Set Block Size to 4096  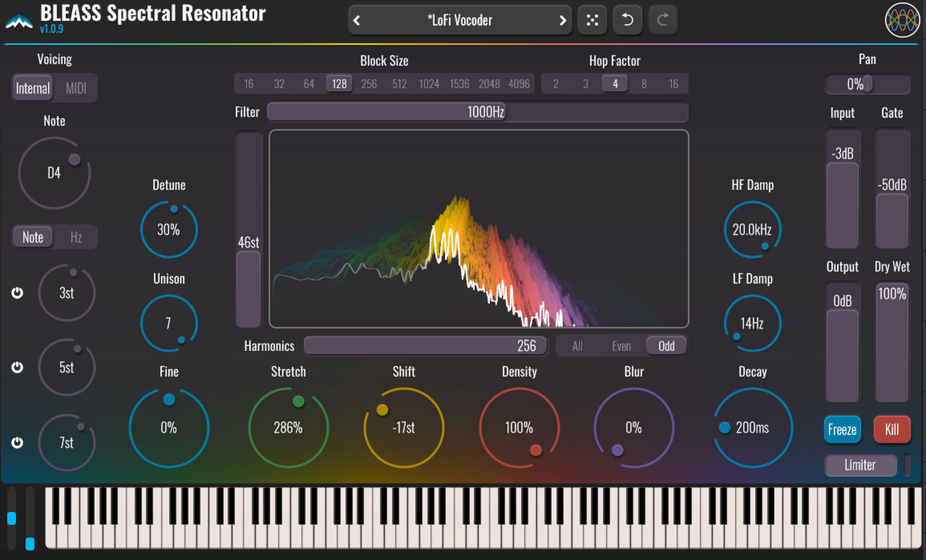point(519,84)
